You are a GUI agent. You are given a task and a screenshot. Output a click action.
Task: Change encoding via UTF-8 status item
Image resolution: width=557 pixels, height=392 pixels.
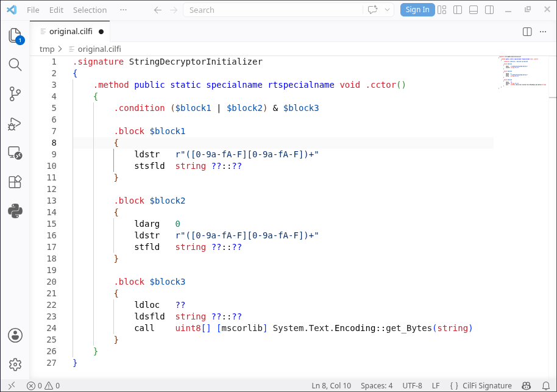tap(412, 386)
